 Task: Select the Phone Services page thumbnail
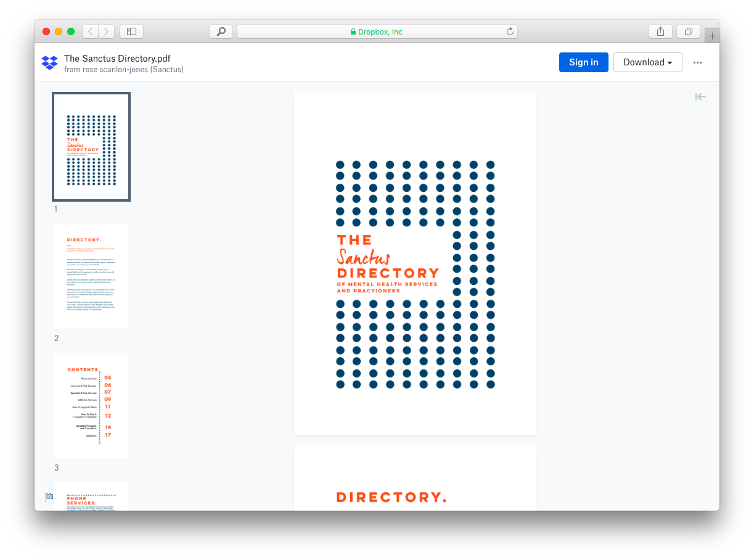(x=91, y=497)
